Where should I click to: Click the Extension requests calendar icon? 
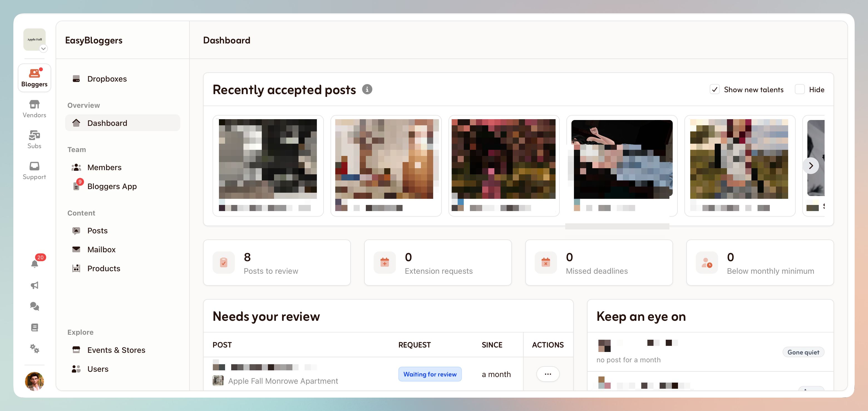click(x=384, y=262)
